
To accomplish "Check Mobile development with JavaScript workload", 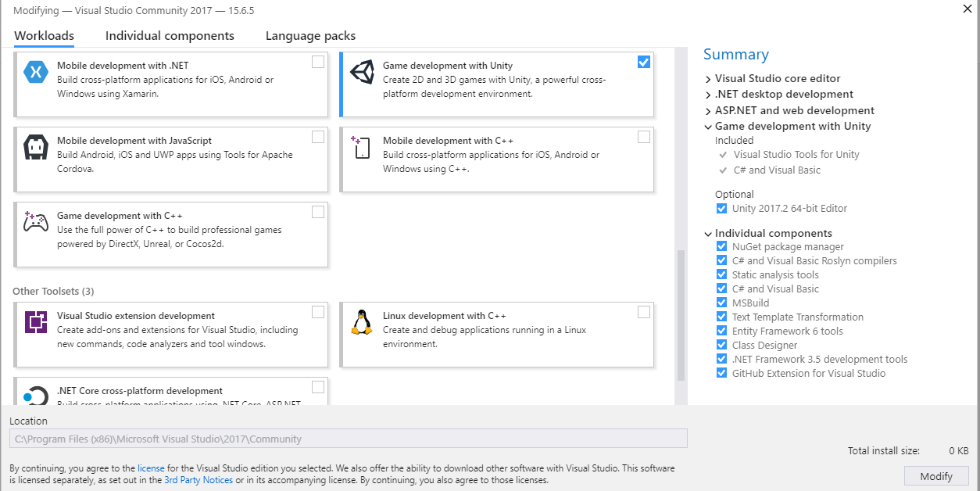I will pyautogui.click(x=318, y=137).
